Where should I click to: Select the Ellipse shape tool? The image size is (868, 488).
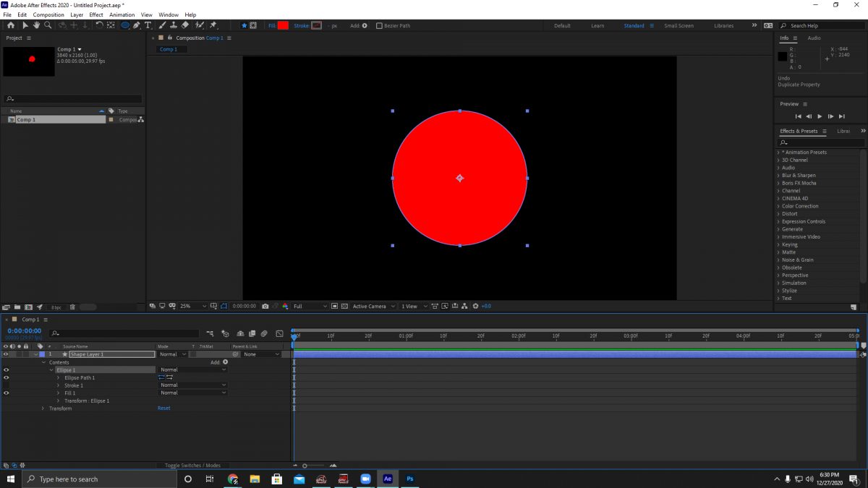(125, 25)
